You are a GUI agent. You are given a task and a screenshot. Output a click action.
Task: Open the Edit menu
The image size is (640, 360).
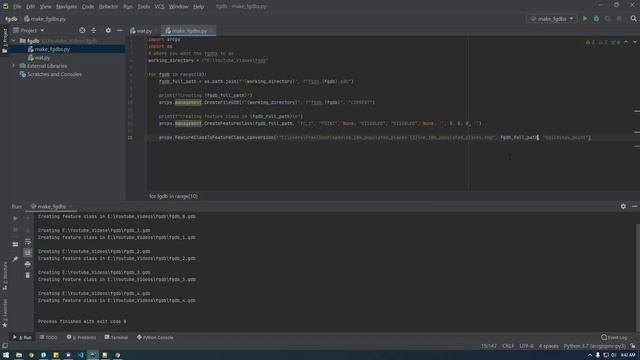31,7
